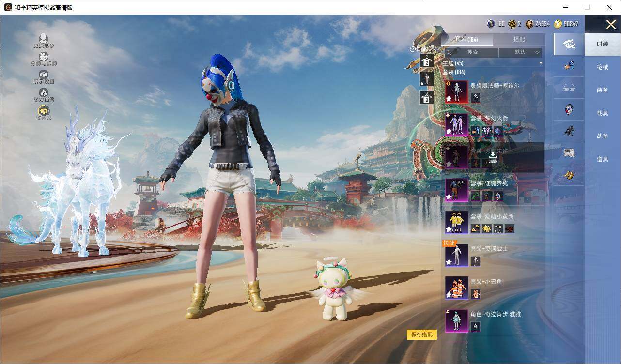Open the 更换形象 (change appearance) icon
The width and height of the screenshot is (621, 364).
coord(44,38)
